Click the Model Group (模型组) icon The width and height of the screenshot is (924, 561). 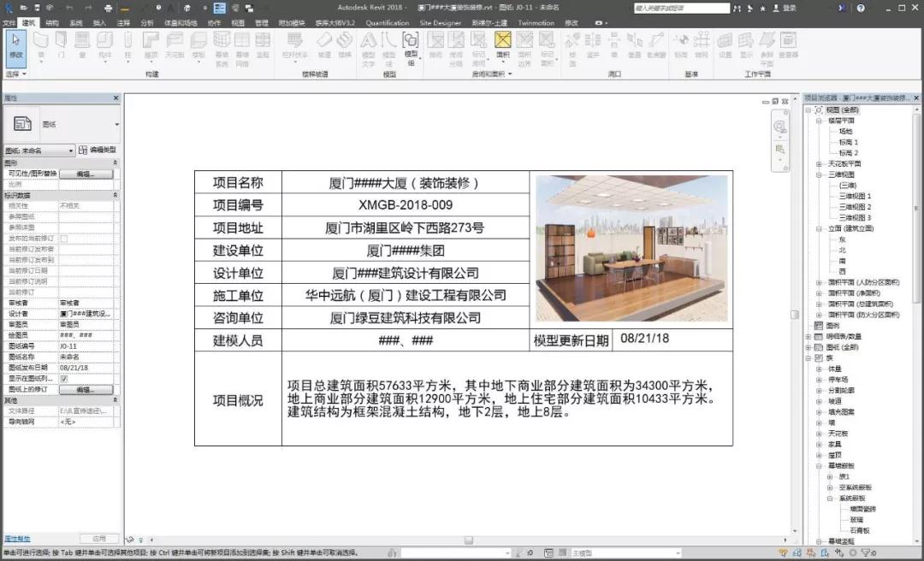(411, 41)
